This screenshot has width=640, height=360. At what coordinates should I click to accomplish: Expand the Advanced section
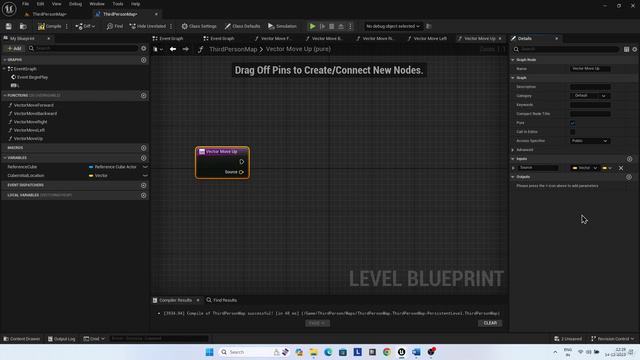513,150
